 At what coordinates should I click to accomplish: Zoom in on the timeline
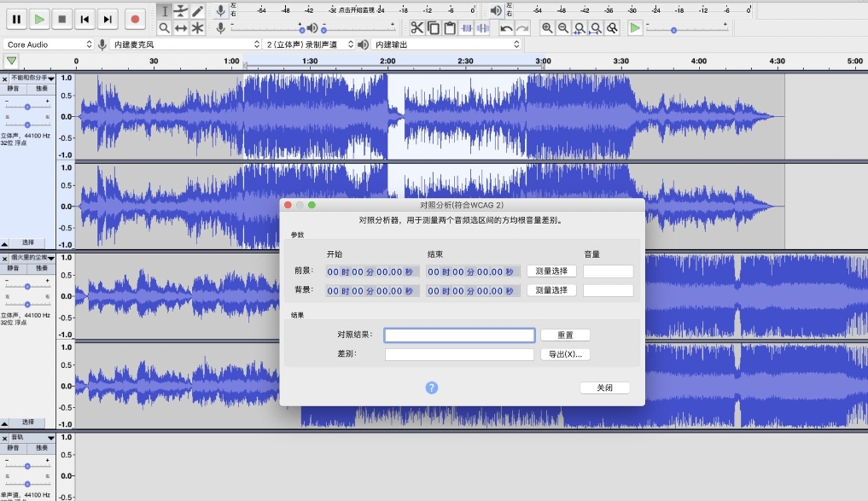[547, 27]
